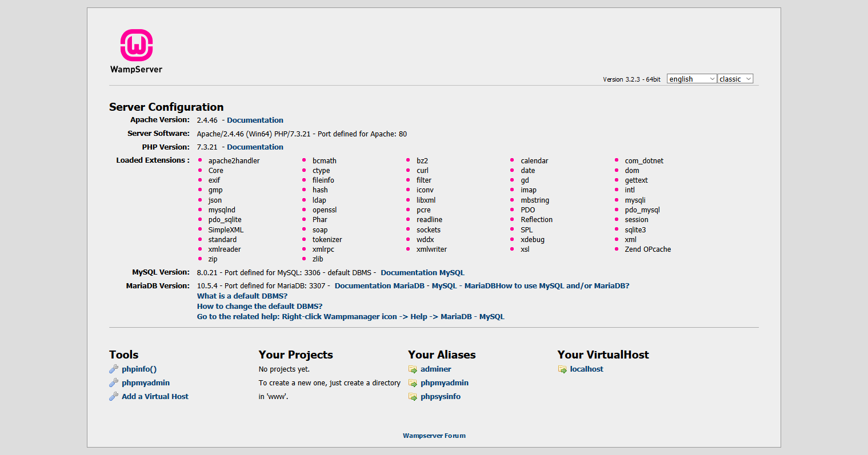Click the Zend OPcache extension entry
The height and width of the screenshot is (455, 868).
click(x=648, y=249)
